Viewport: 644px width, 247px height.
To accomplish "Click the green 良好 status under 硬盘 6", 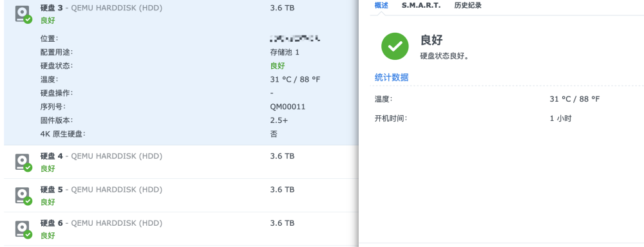I will pyautogui.click(x=48, y=236).
